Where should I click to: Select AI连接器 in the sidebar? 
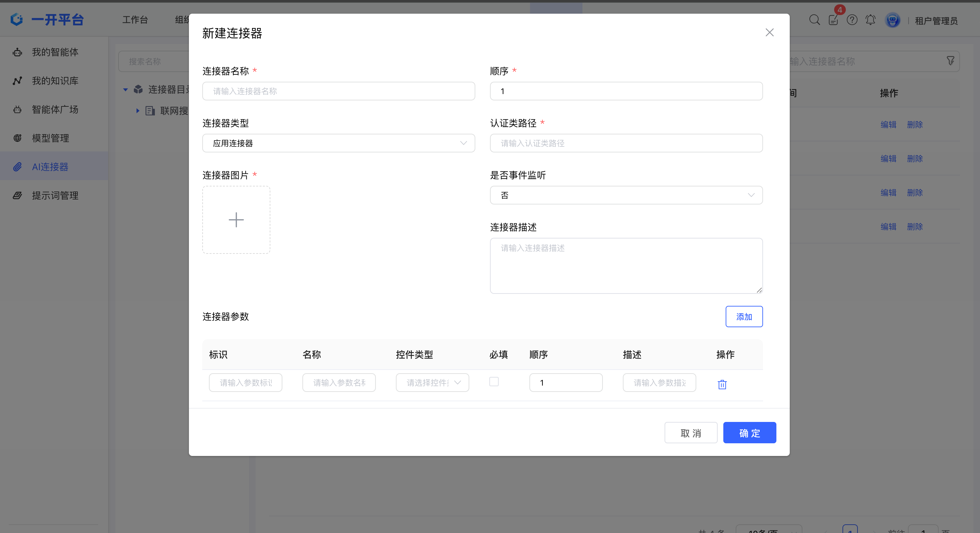click(x=50, y=166)
